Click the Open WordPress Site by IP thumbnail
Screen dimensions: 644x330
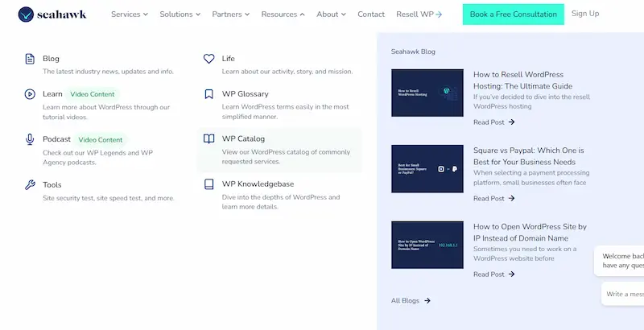click(x=427, y=245)
